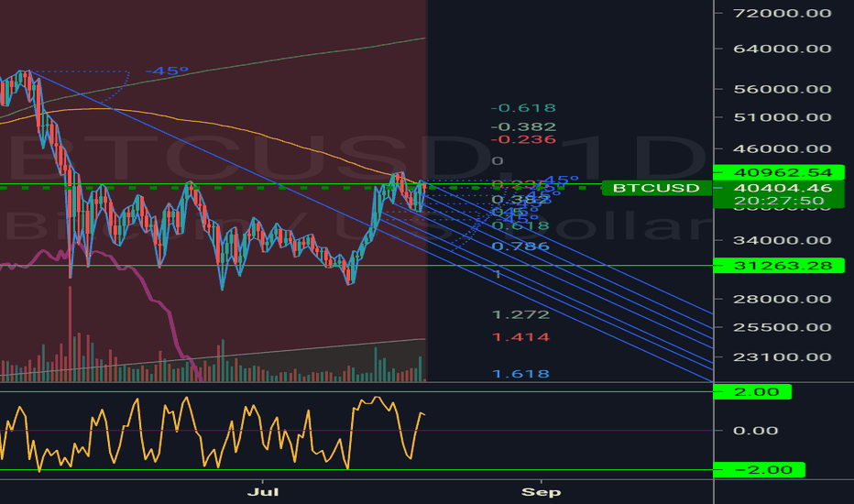Screen dimensions: 854x504
Task: Click the 31263.28 support level label
Action: (x=778, y=266)
